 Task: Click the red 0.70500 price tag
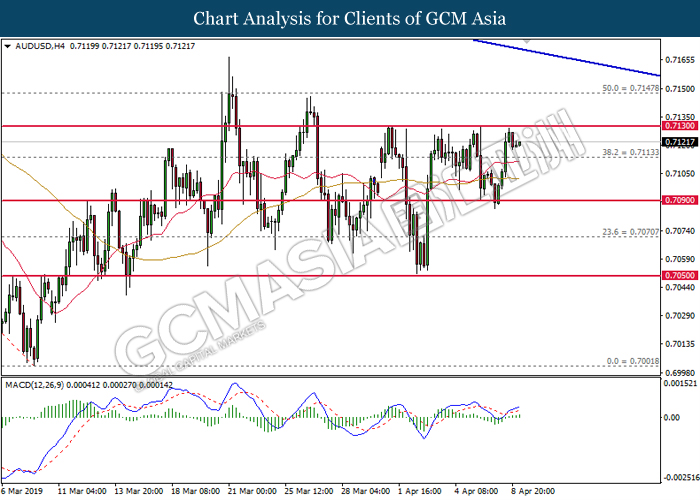(680, 275)
